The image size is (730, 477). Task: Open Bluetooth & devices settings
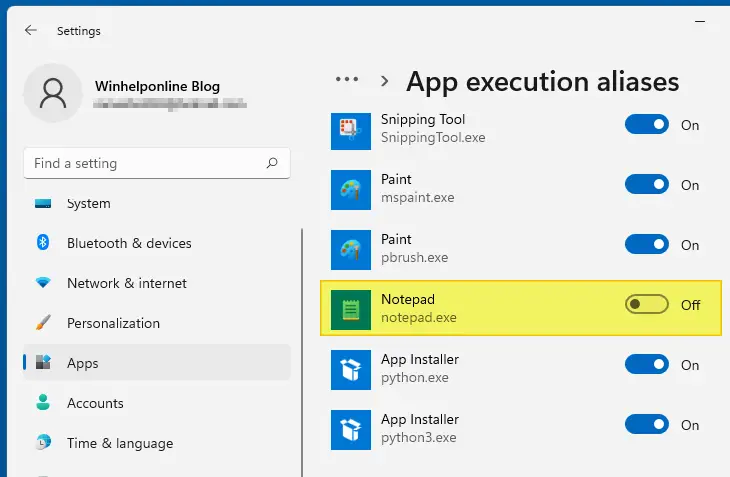point(157,243)
